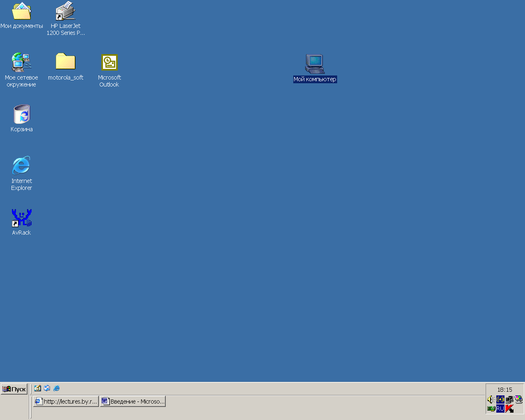Open the RU keyboard language indicator
525x420 pixels.
500,409
